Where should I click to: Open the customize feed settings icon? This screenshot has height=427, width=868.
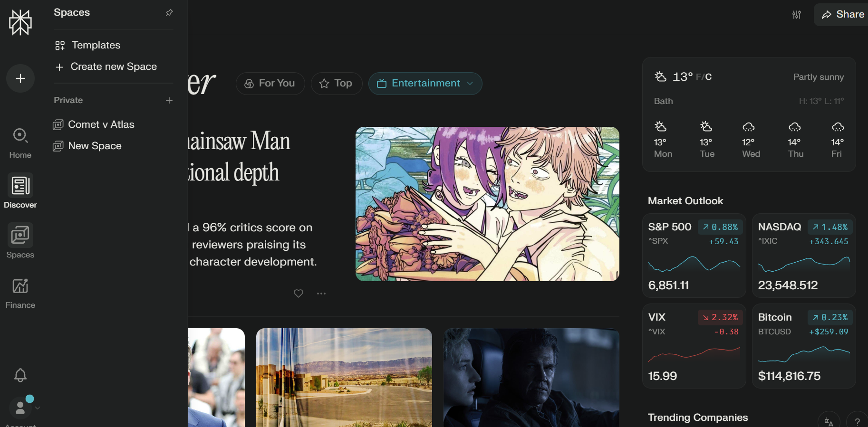[797, 15]
